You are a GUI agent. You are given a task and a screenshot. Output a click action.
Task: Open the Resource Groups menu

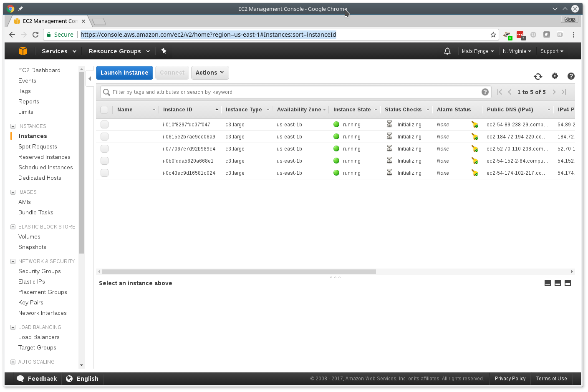[x=119, y=51]
